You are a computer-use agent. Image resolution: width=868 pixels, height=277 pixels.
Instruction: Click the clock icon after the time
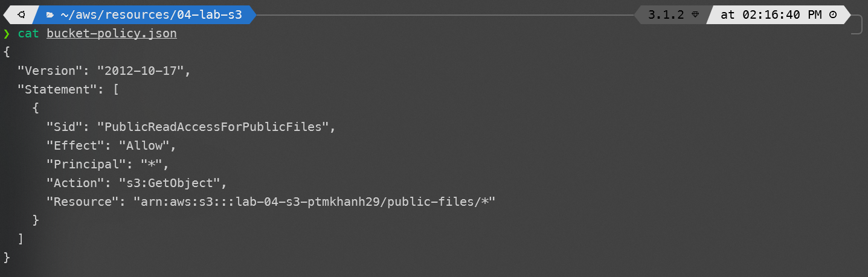833,15
